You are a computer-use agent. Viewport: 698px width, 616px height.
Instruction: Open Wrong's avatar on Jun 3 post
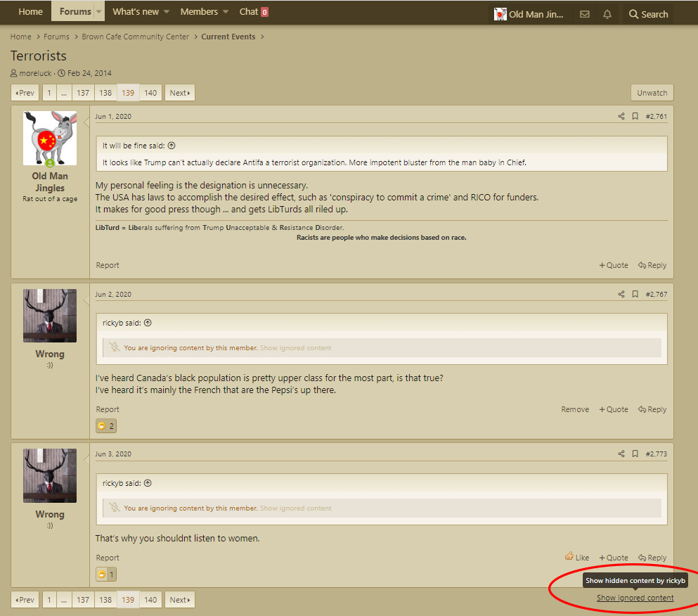click(50, 475)
